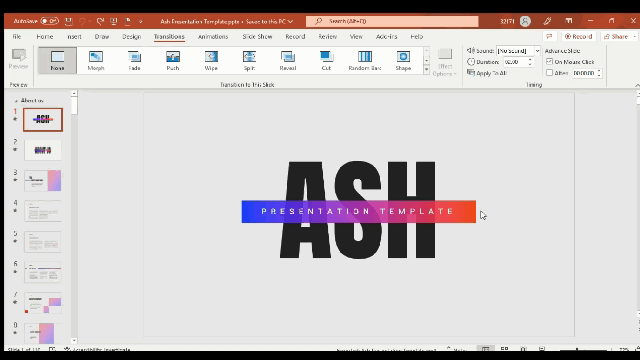Click the Search box
The width and height of the screenshot is (640, 360).
coord(392,21)
